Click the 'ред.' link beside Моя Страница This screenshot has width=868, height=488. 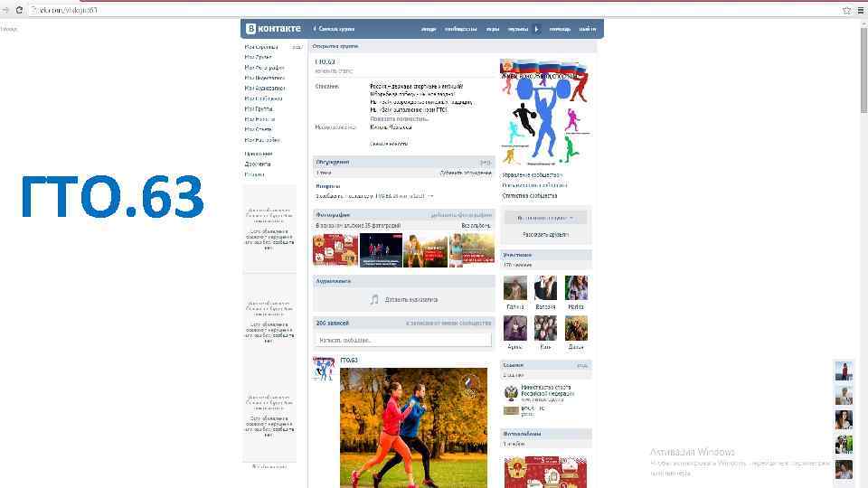pyautogui.click(x=297, y=47)
